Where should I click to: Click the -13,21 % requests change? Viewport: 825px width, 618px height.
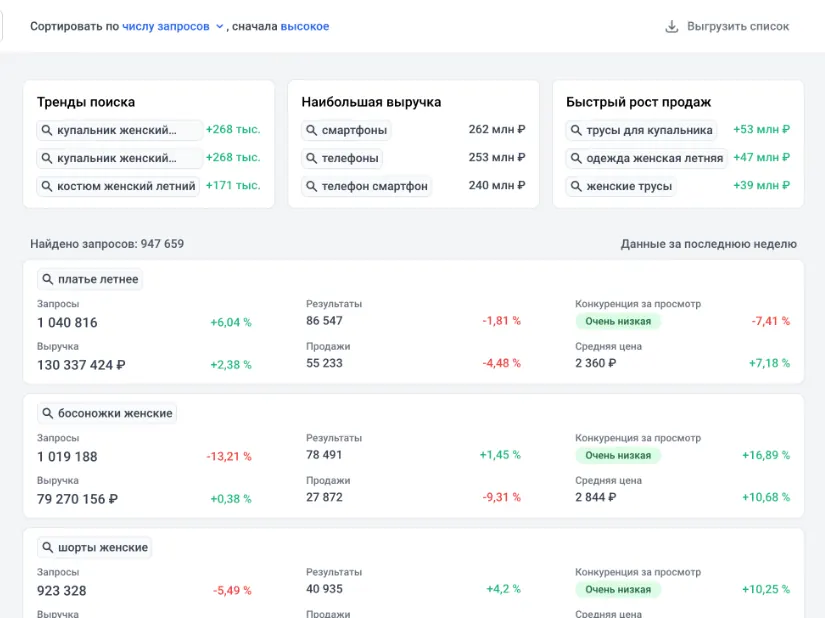(x=229, y=457)
